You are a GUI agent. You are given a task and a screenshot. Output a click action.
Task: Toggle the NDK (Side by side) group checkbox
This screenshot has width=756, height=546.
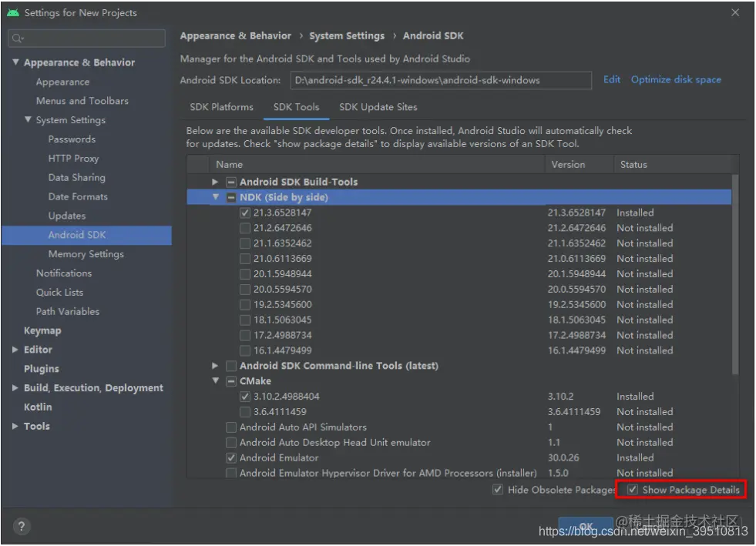pyautogui.click(x=231, y=198)
